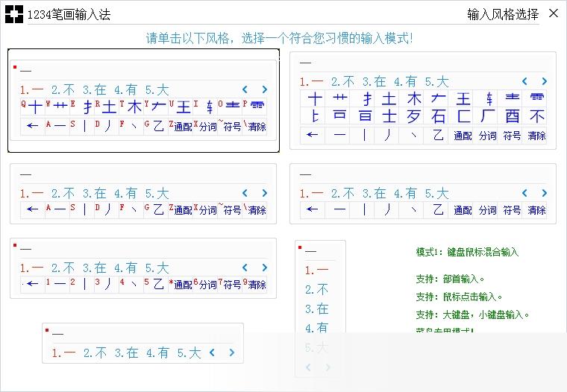Click the 2 丨 vertical stroke key
The width and height of the screenshot is (567, 392).
[x=82, y=284]
